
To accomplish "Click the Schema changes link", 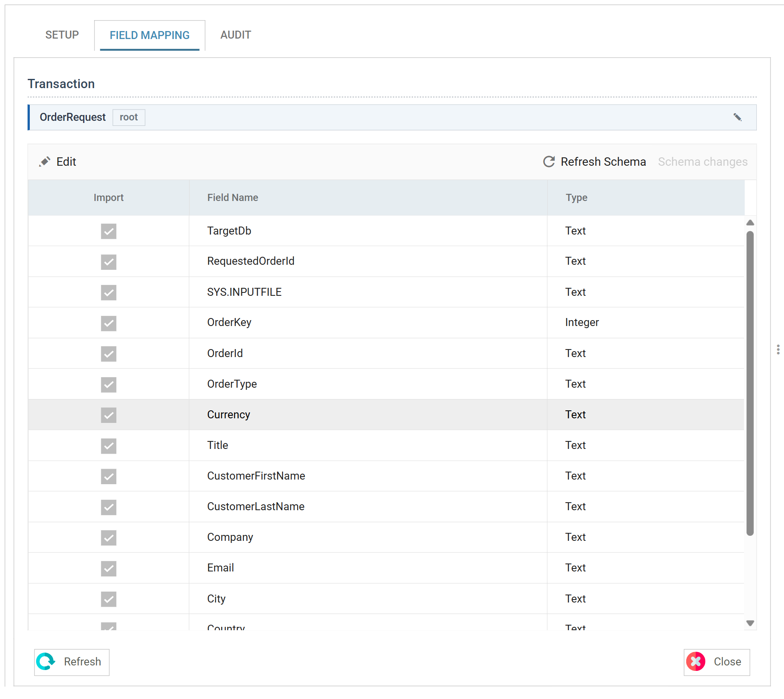I will point(703,162).
